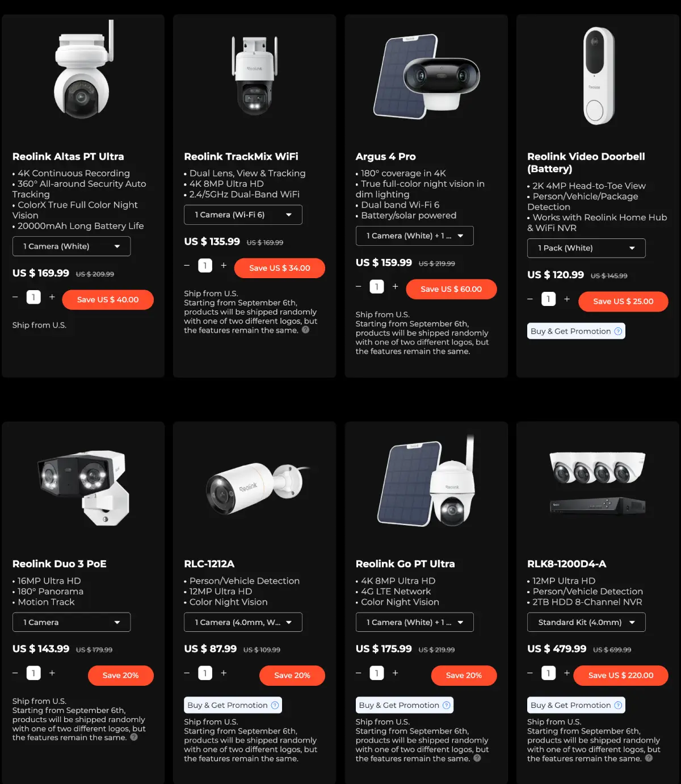Open the Reolink Video Doorbell (Battery) title link

[x=586, y=162]
